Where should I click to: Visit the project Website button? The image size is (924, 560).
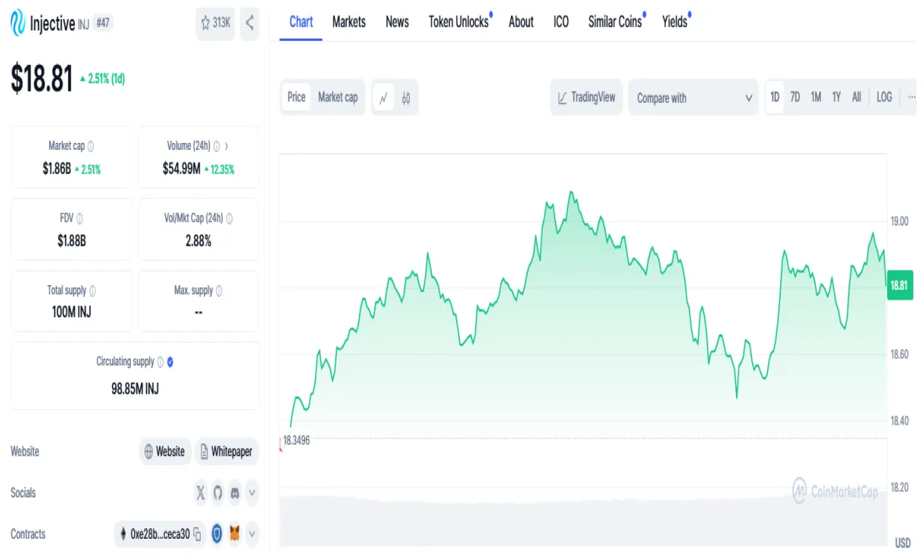point(164,452)
